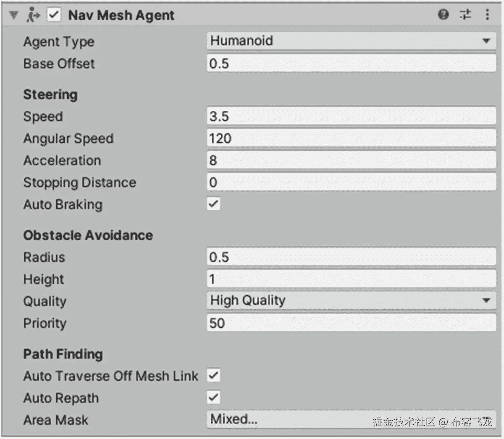Toggle the Auto Repath checkbox
504x439 pixels.
[213, 397]
